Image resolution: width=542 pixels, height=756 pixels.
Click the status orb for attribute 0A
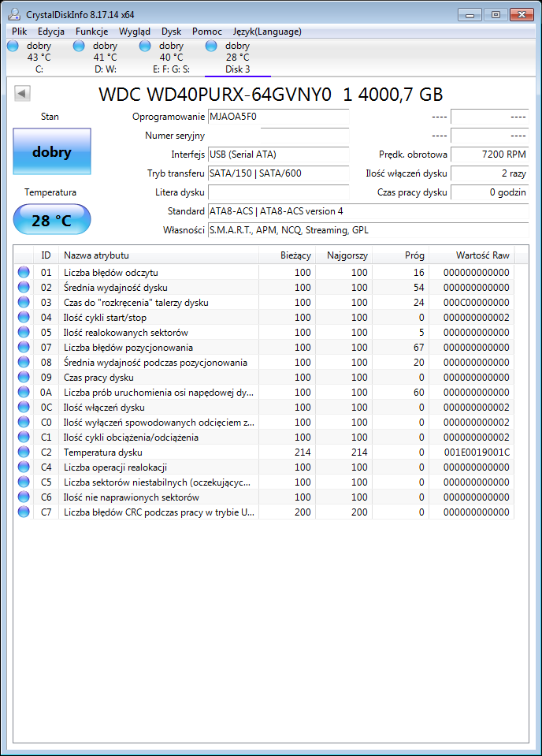24,392
